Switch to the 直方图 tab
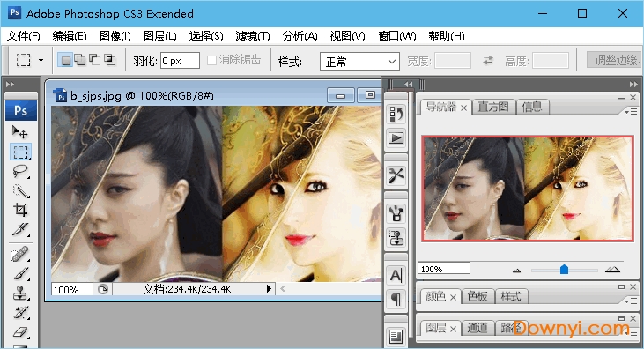The height and width of the screenshot is (349, 644). click(x=493, y=108)
